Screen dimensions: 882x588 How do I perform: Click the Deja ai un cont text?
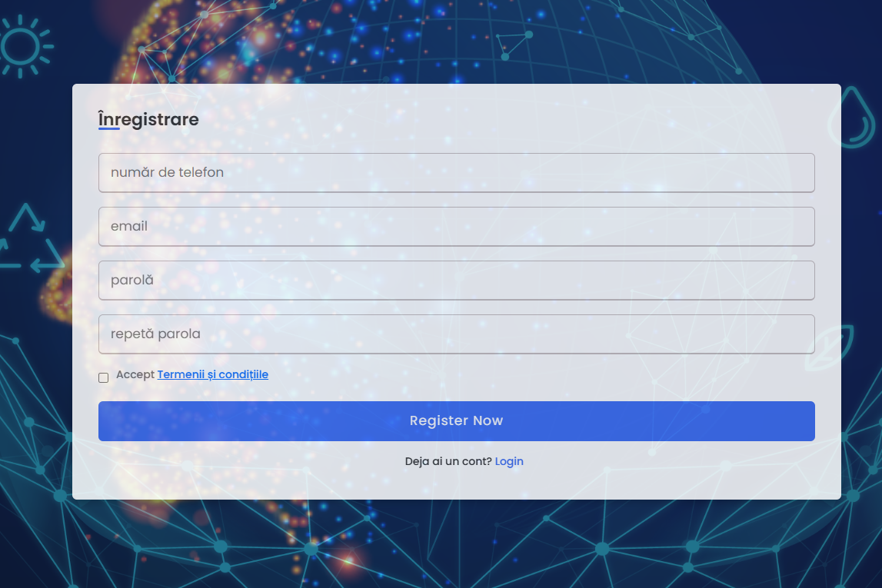[447, 461]
